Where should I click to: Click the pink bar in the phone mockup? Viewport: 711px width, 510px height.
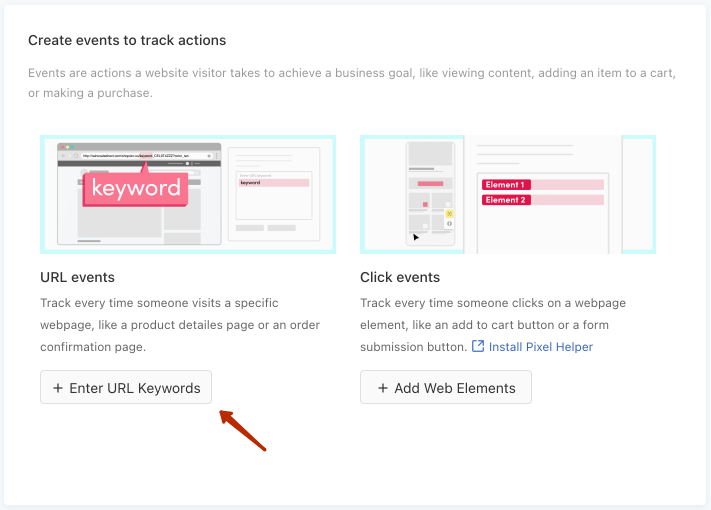coord(430,184)
